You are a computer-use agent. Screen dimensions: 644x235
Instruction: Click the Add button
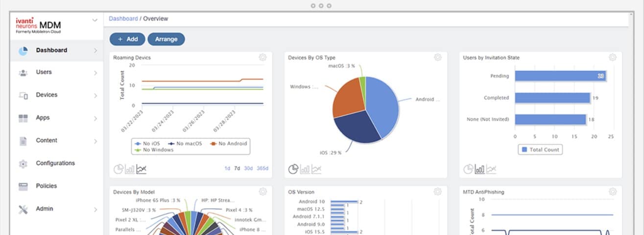point(127,39)
